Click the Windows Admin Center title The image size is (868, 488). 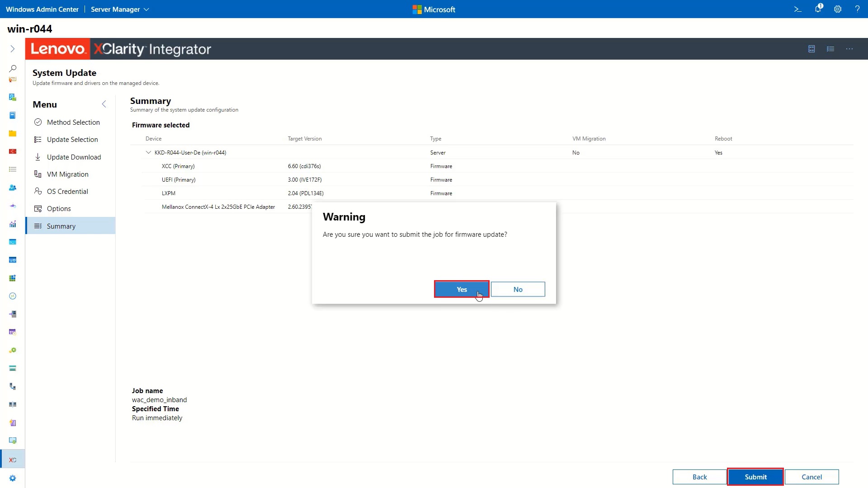[x=42, y=9]
